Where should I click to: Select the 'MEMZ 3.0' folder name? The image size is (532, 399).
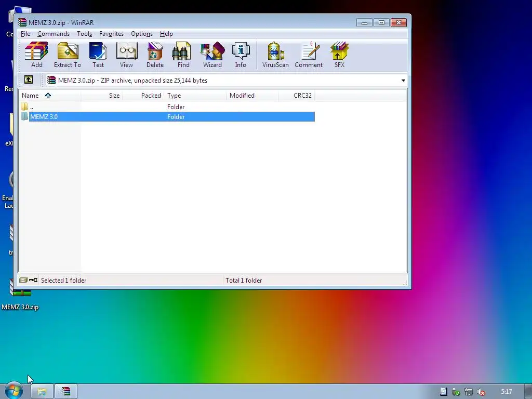(x=44, y=116)
